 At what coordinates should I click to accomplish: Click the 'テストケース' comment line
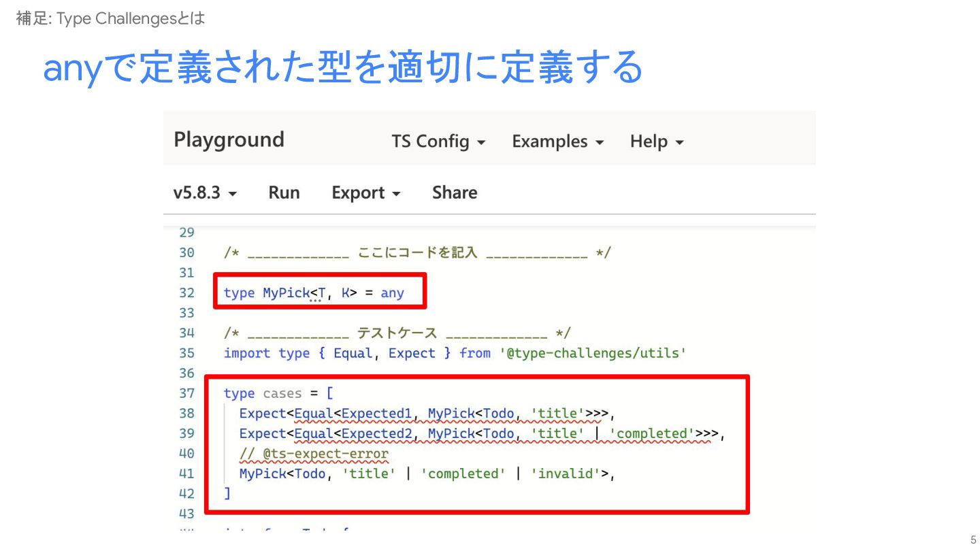coord(397,333)
